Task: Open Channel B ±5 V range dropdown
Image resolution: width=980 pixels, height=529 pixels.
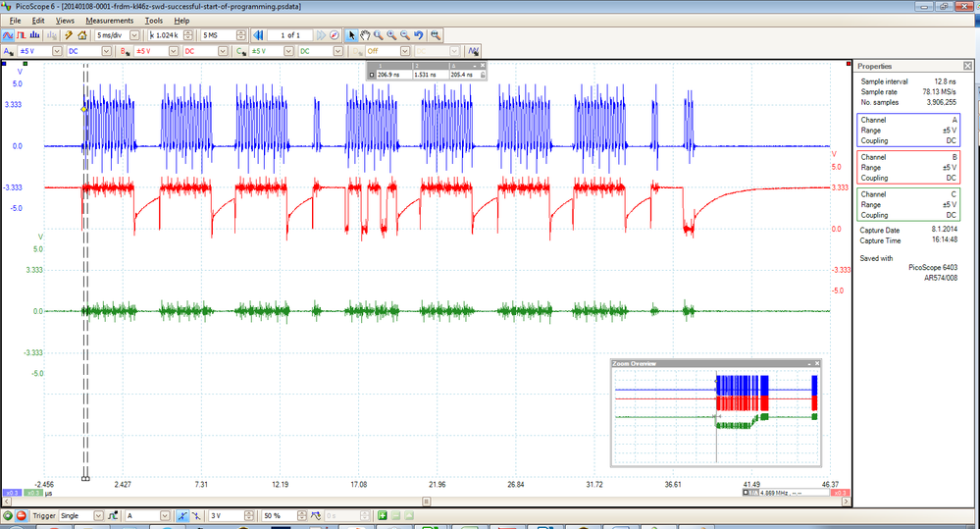Action: click(173, 51)
